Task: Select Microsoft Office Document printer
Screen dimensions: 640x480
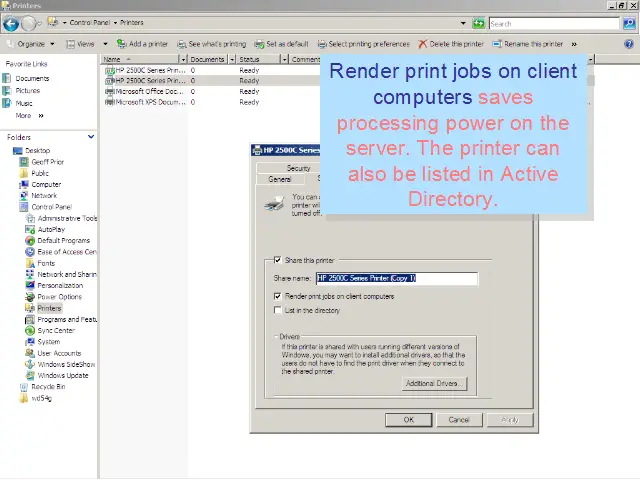Action: coord(145,91)
